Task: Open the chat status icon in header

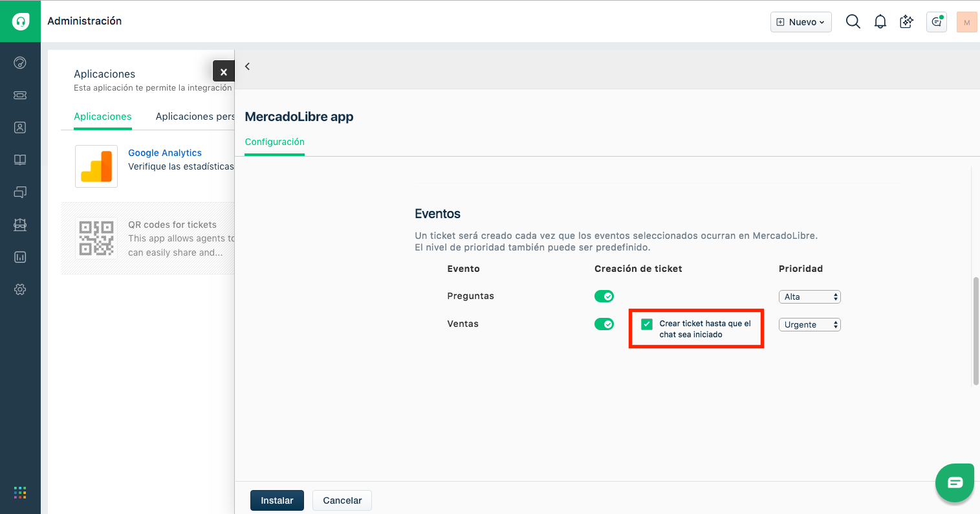Action: coord(937,22)
